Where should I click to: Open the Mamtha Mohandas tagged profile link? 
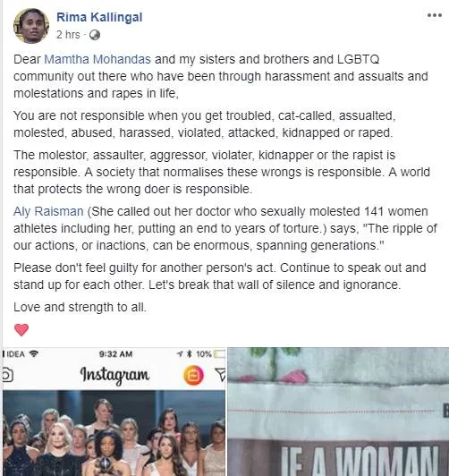click(97, 59)
